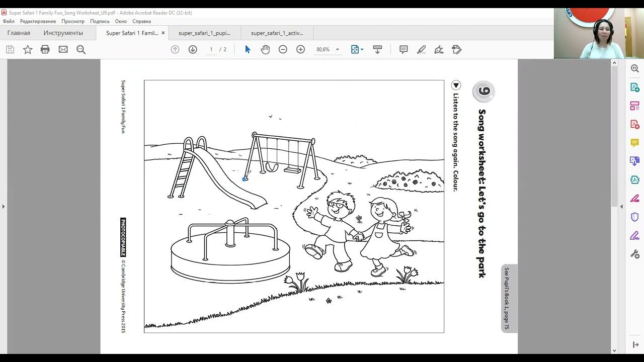
Task: Open the Справка menu
Action: (x=142, y=21)
